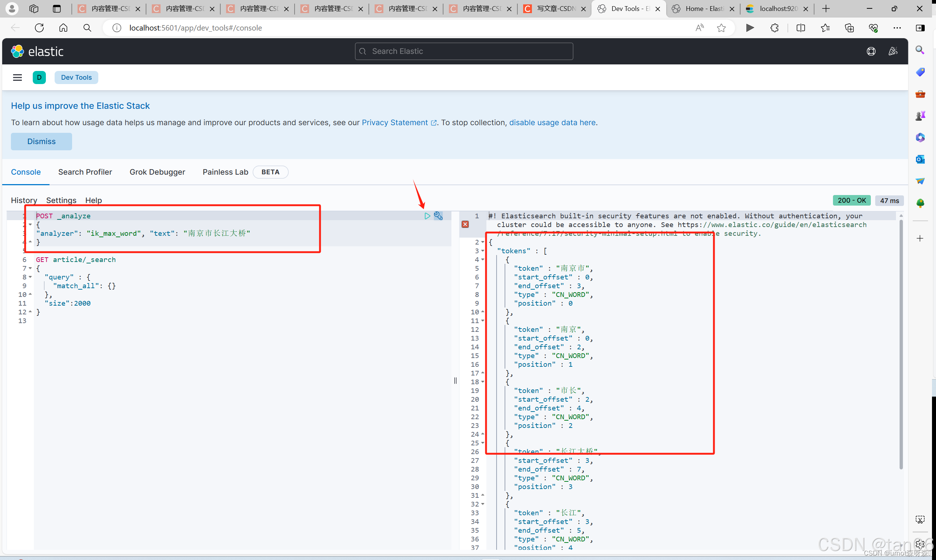Screen dimensions: 936x560
Task: Dismiss the usage data banner
Action: coord(41,142)
